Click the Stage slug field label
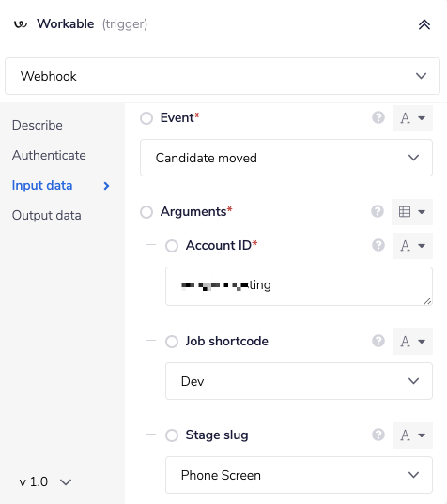Screen dimensions: 447x504 [217, 435]
